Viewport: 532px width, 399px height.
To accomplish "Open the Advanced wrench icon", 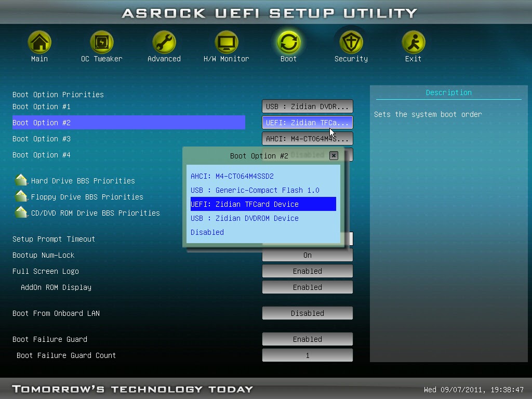I will click(x=164, y=42).
